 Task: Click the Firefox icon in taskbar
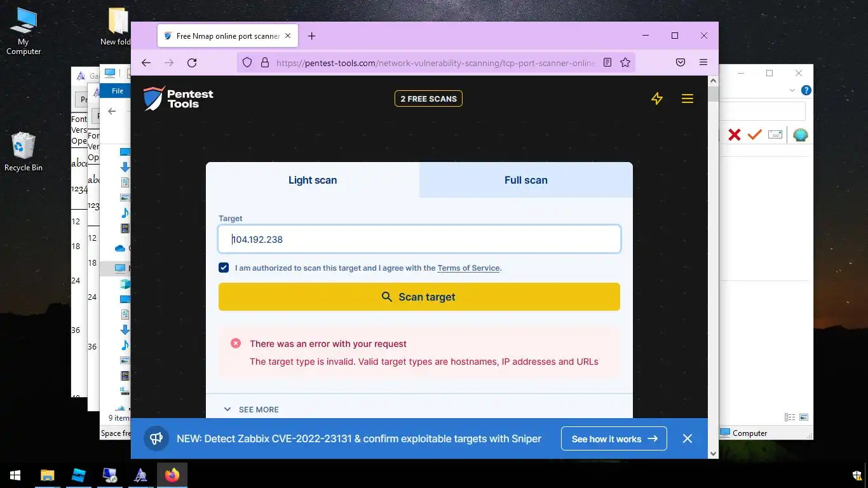[x=172, y=475]
